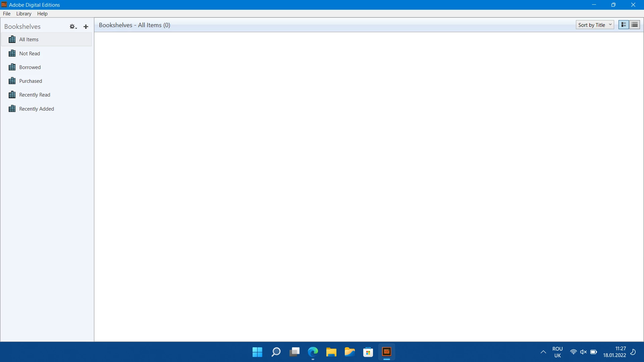Open the clock and date panel
The height and width of the screenshot is (362, 644).
click(x=614, y=352)
